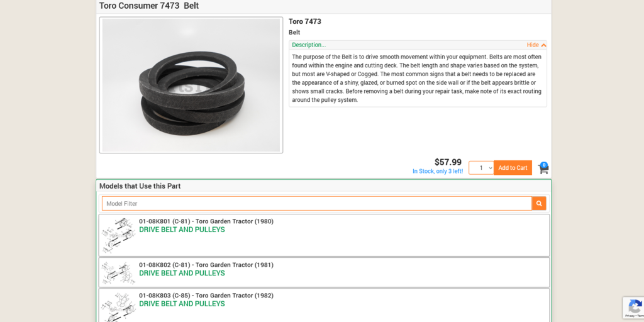This screenshot has width=644, height=322.
Task: Open Drive Belt and Pulleys for 1980 model
Action: [x=182, y=230]
